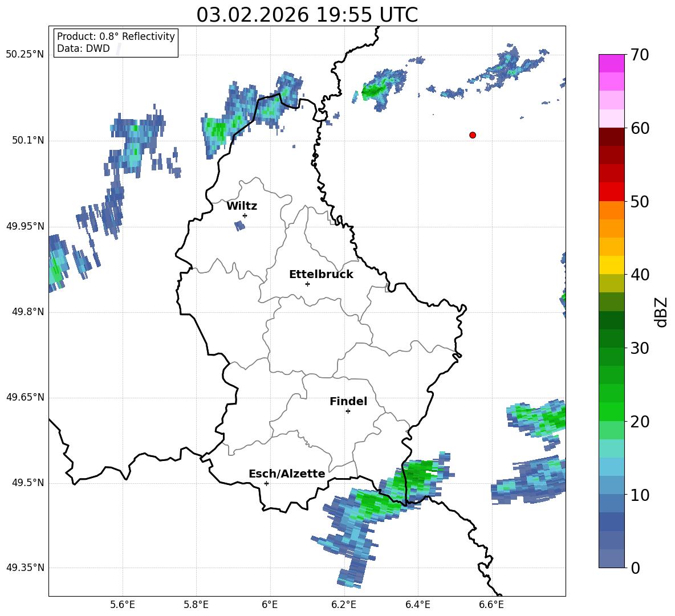Click the colorbar label 60
Screen dimensions: 675x616
click(640, 128)
